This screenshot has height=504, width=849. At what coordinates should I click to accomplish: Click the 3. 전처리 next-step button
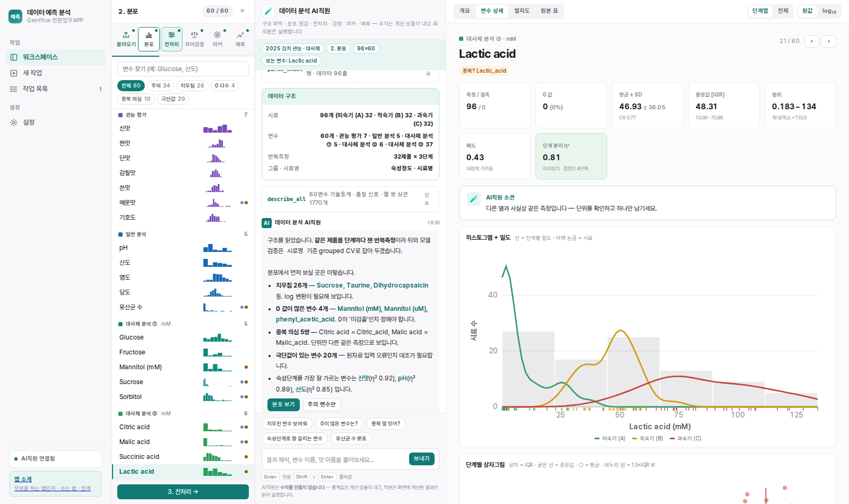point(183,492)
